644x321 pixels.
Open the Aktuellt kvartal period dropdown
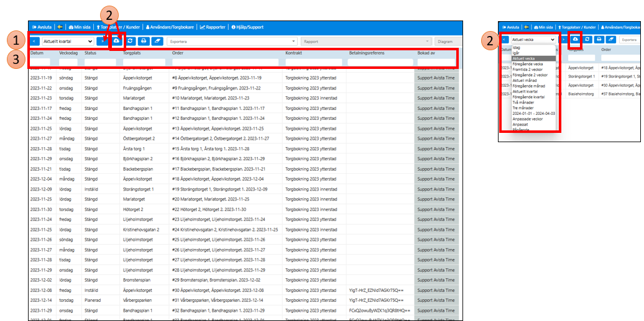67,41
